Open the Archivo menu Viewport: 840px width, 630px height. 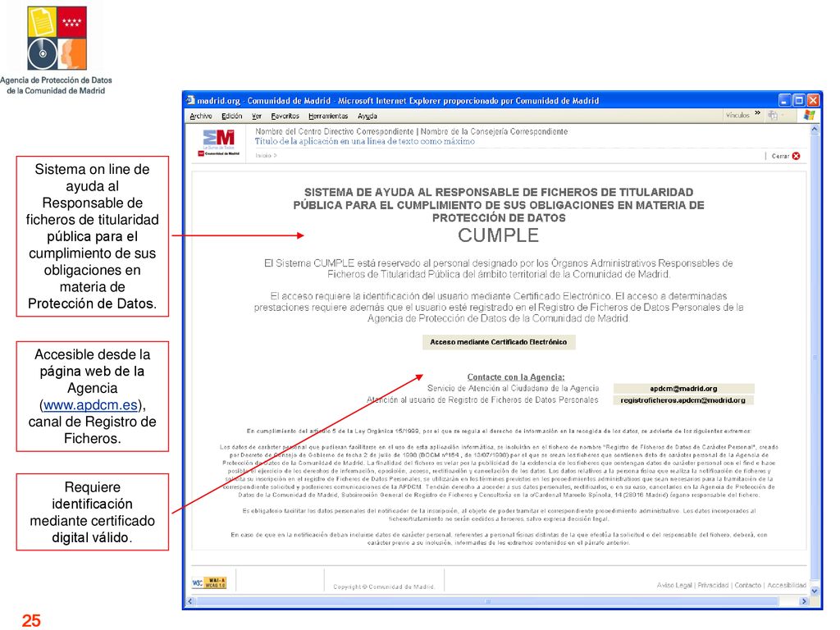201,116
